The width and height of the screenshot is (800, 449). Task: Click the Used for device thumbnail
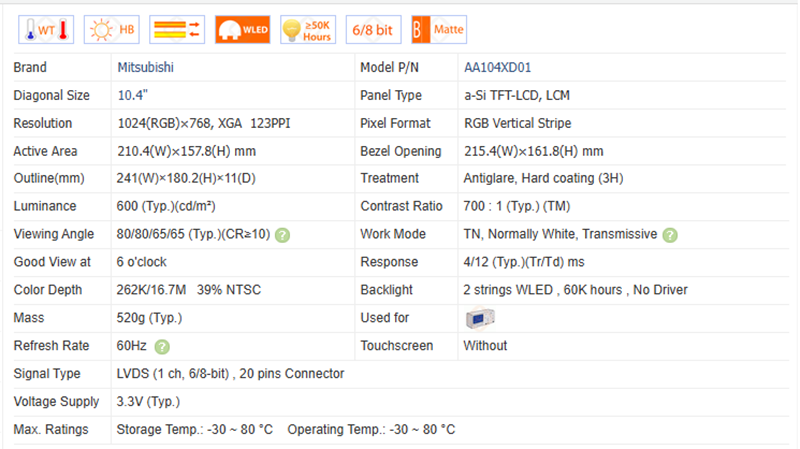pos(480,318)
